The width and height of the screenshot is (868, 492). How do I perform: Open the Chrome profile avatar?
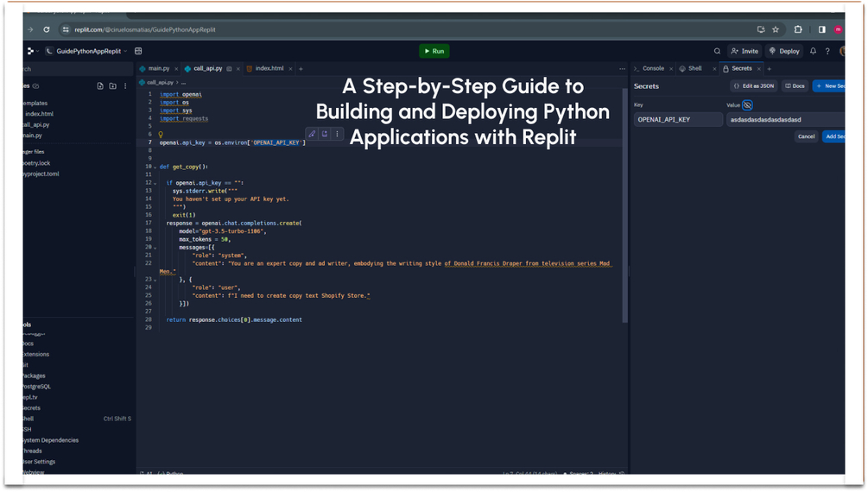(x=838, y=29)
